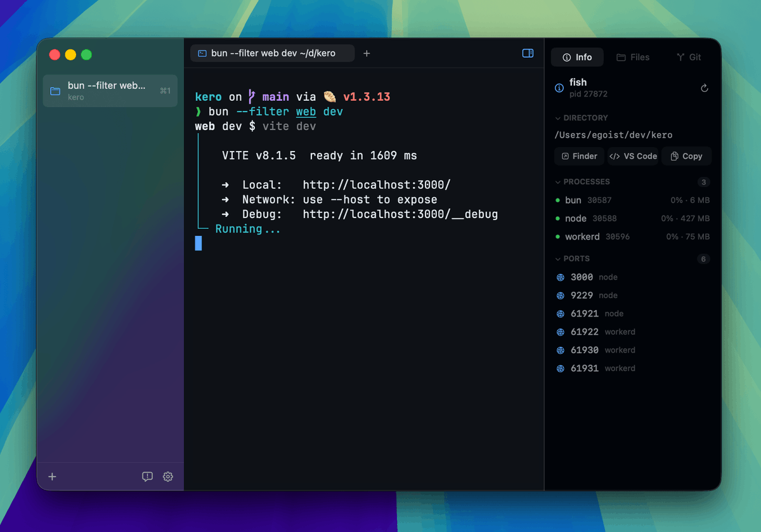
Task: Click green status dot of node process
Action: coord(557,219)
